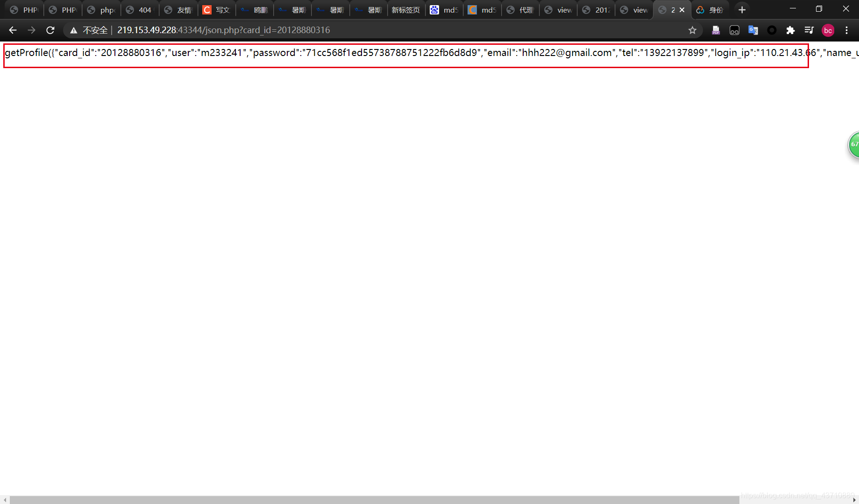Switch to the 404 tab

140,10
